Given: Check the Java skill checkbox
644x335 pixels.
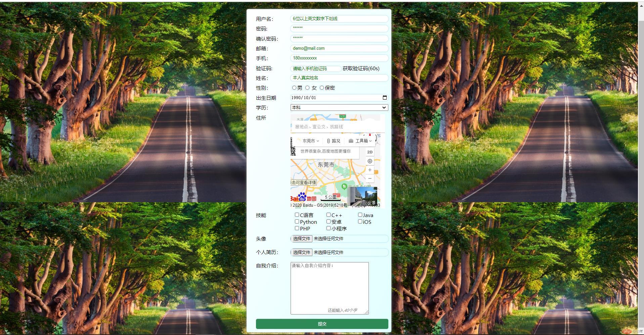Looking at the screenshot, I should pos(360,215).
